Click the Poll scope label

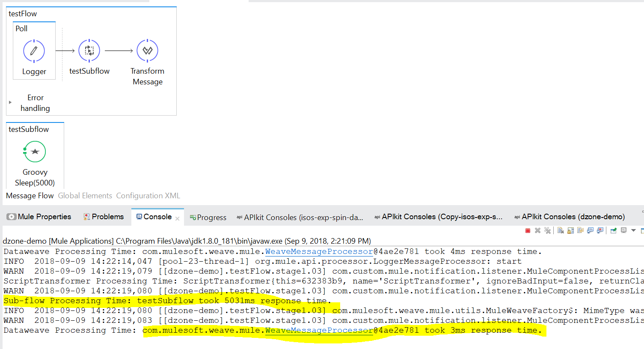21,29
